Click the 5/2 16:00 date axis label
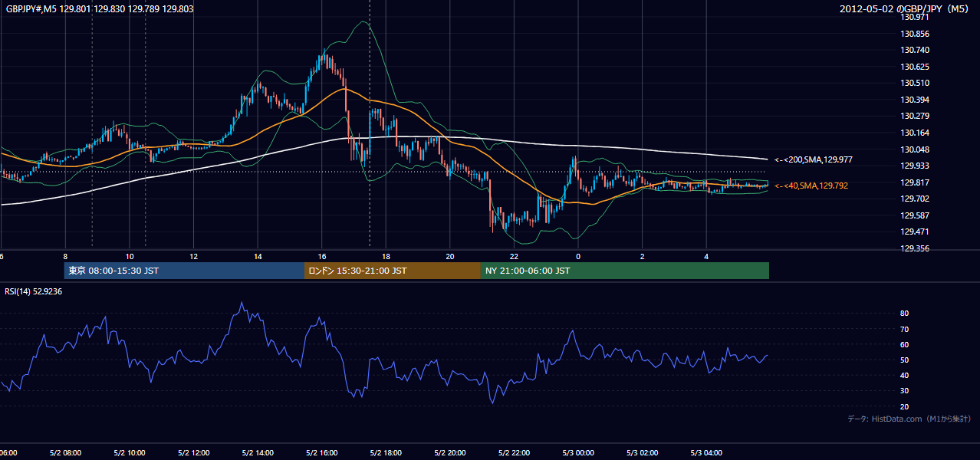980x460 pixels. point(321,453)
